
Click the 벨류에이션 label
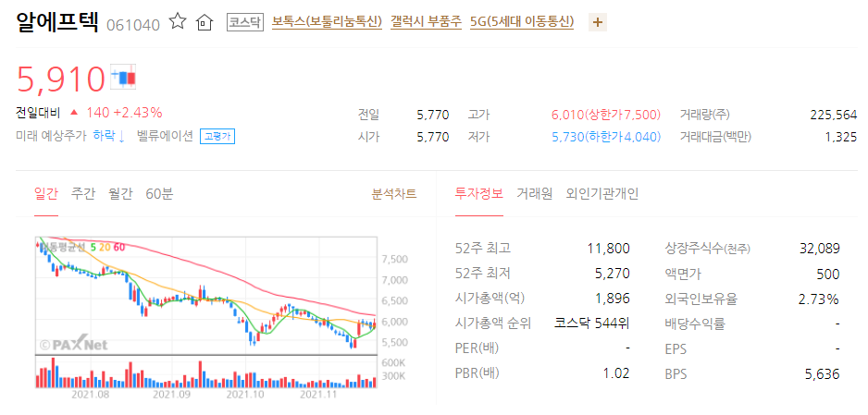(x=165, y=136)
